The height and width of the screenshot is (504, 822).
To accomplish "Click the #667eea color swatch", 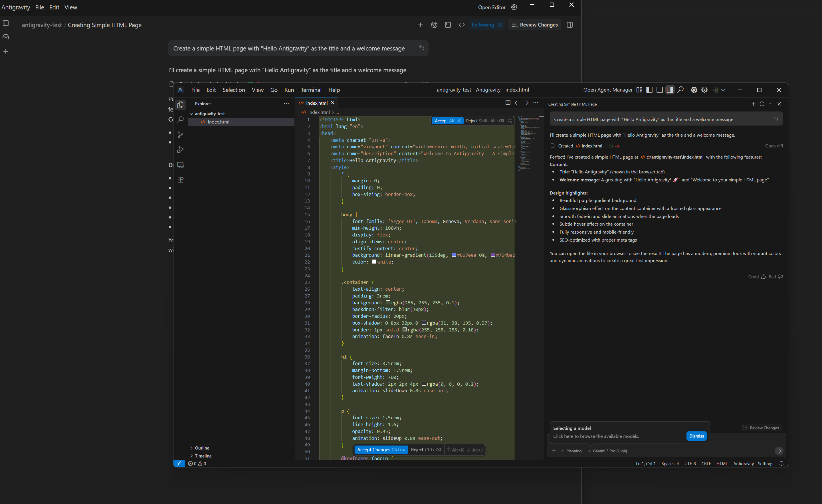I will (x=454, y=255).
